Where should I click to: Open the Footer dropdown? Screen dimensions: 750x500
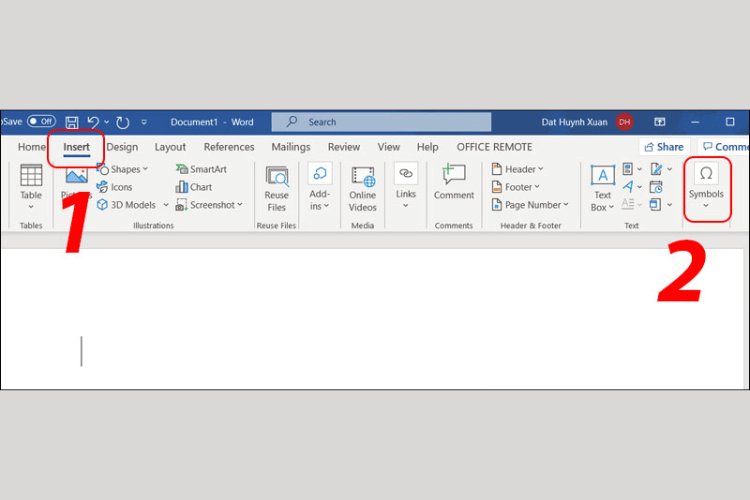click(x=516, y=187)
